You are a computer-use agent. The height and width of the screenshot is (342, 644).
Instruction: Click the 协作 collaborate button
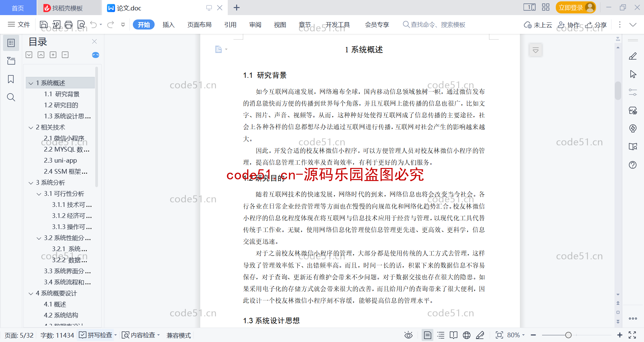pyautogui.click(x=569, y=25)
